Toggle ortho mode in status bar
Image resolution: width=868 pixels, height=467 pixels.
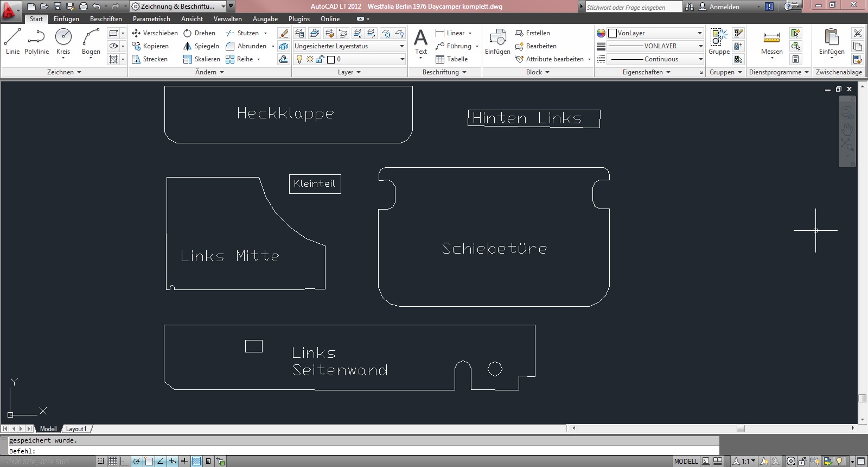(x=125, y=462)
